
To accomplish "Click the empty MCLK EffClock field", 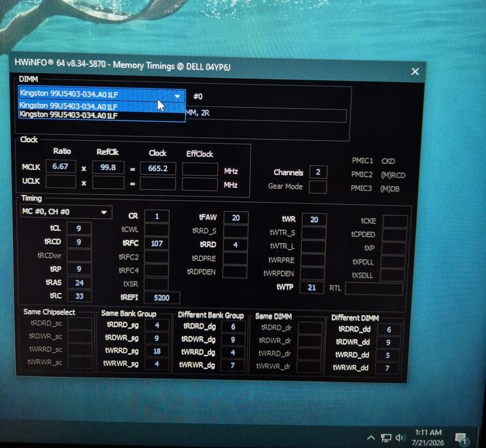I will pos(200,170).
